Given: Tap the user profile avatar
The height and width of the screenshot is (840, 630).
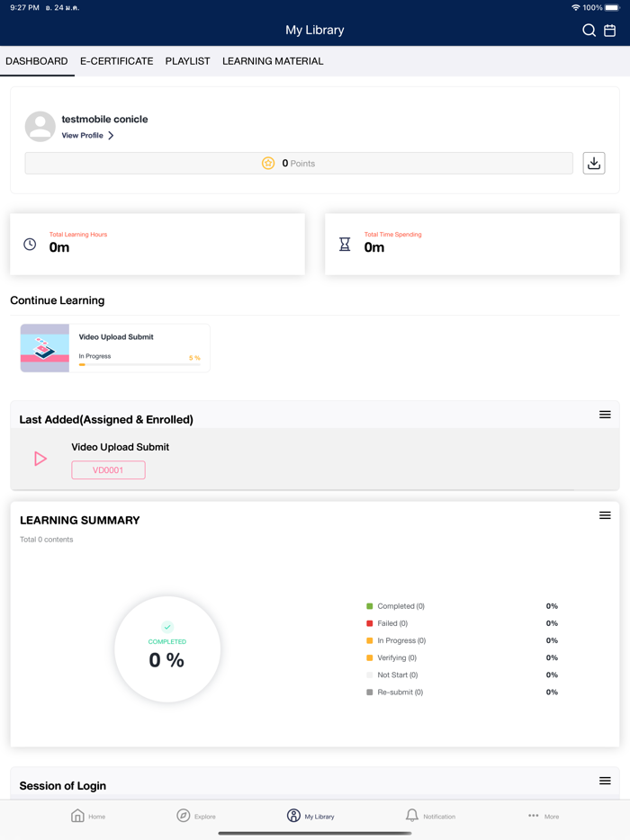Looking at the screenshot, I should [x=40, y=127].
